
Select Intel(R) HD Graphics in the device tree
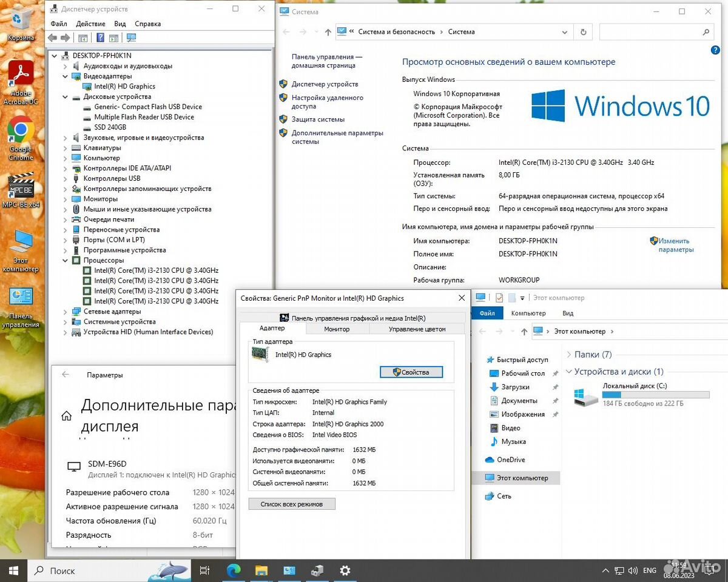tap(124, 87)
